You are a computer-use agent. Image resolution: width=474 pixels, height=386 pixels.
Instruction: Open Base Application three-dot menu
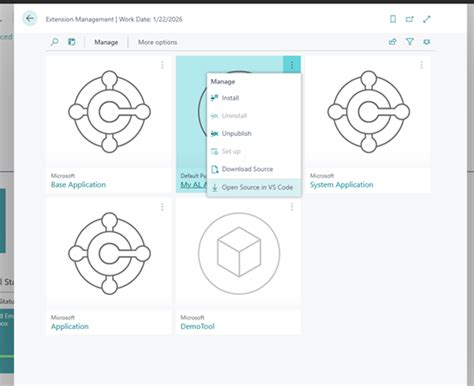tap(162, 65)
